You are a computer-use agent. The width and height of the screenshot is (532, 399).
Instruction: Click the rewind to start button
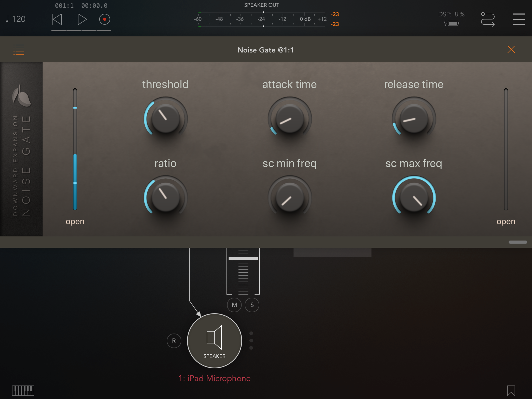click(57, 19)
